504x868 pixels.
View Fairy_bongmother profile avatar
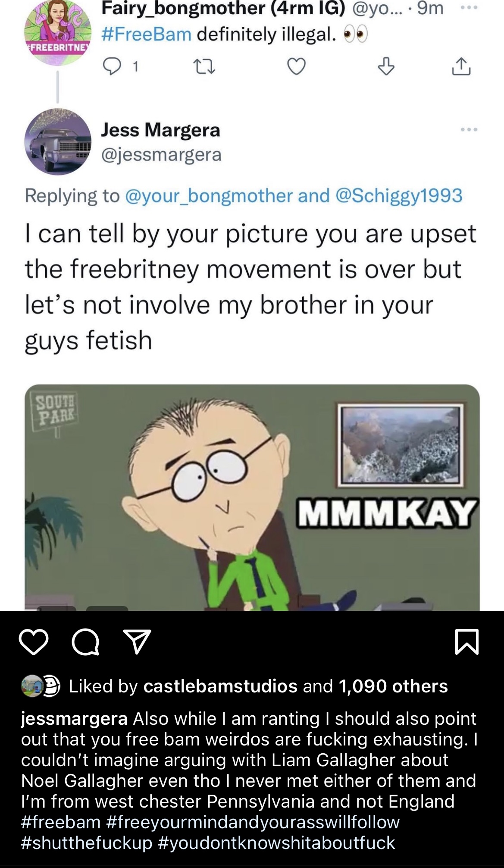point(58,32)
